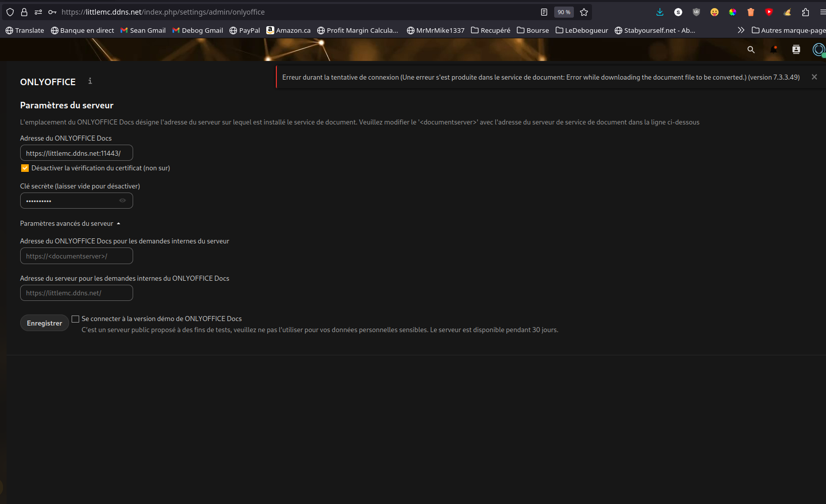826x504 pixels.
Task: Open Autres marque-pages folder
Action: pyautogui.click(x=789, y=30)
